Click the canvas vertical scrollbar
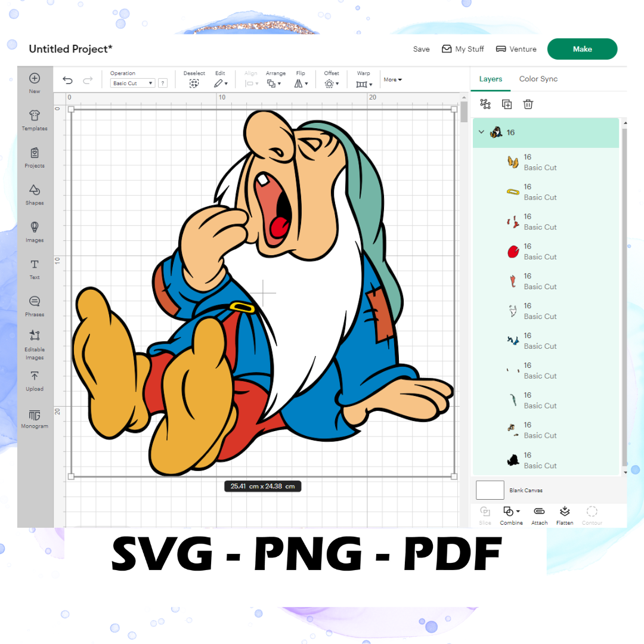Image resolution: width=644 pixels, height=644 pixels. (x=464, y=112)
